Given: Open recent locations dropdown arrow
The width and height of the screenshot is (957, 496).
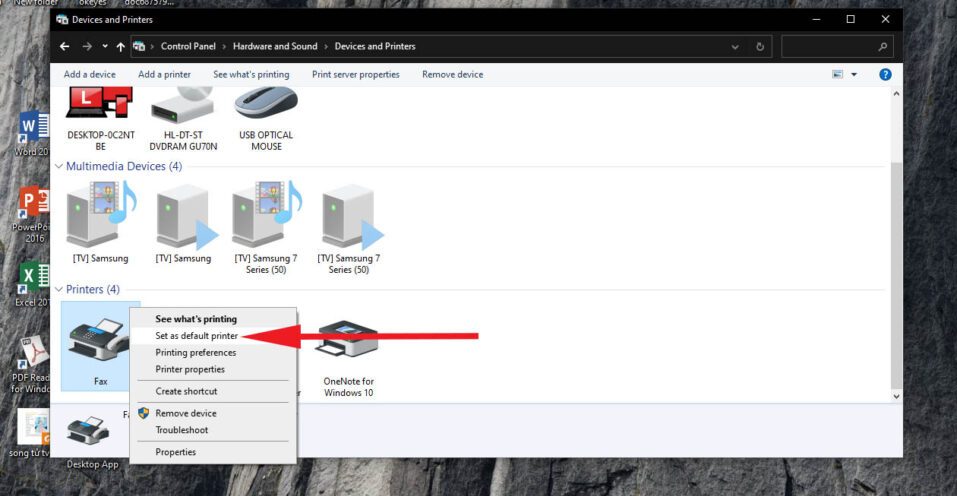Looking at the screenshot, I should click(x=105, y=46).
